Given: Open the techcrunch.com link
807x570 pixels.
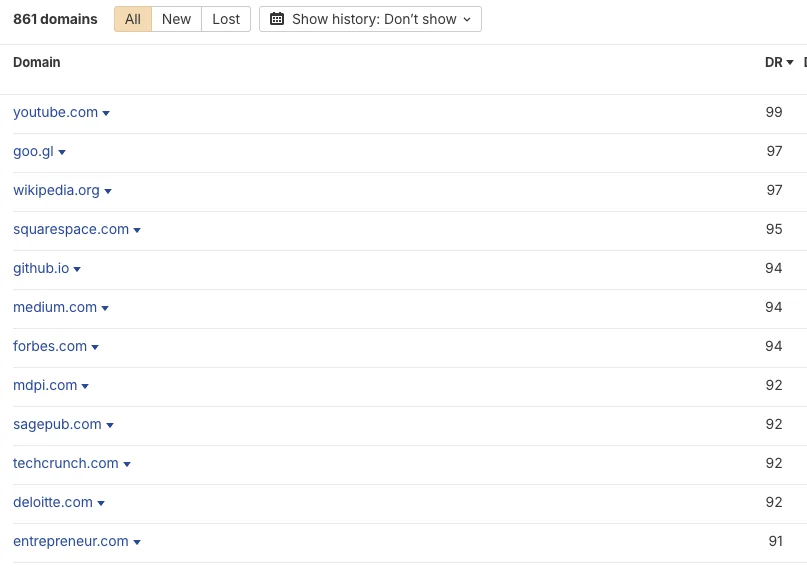Looking at the screenshot, I should click(66, 464).
